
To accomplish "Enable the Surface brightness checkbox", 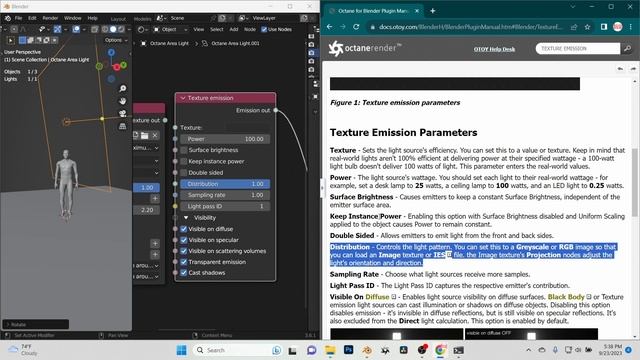I will point(184,150).
